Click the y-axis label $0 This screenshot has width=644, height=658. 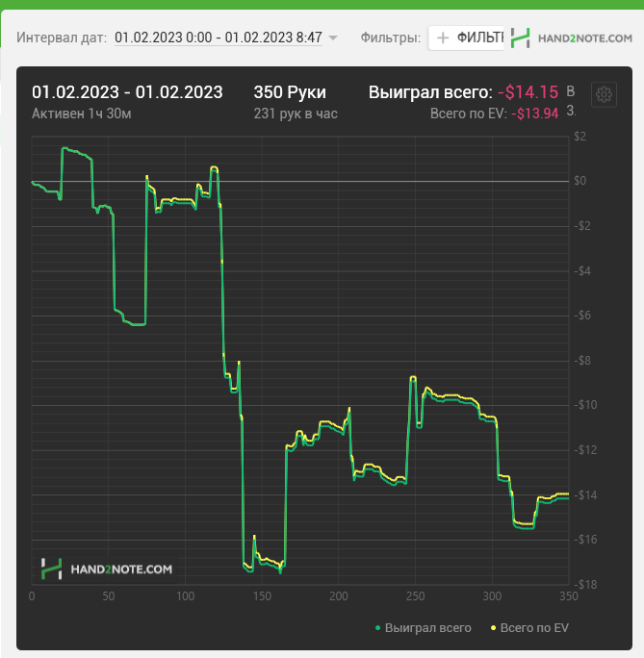580,181
